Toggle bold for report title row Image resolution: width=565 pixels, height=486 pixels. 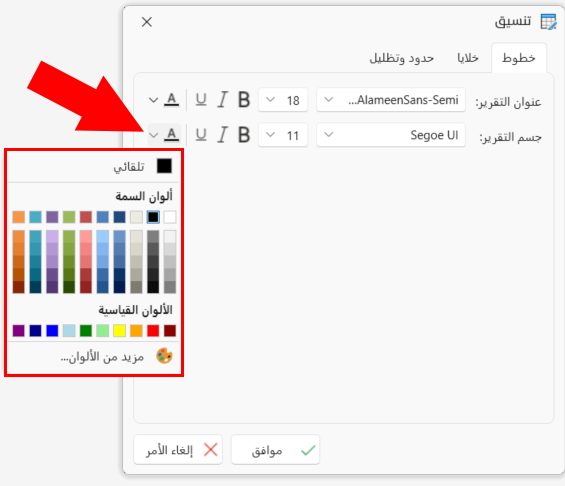[x=244, y=99]
